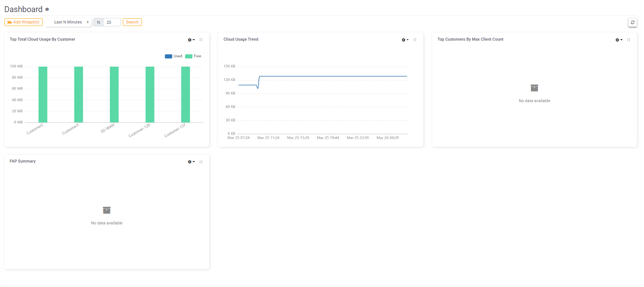Viewport: 644px width, 287px height.
Task: Click info icon beside Dashboard title
Action: [x=47, y=10]
